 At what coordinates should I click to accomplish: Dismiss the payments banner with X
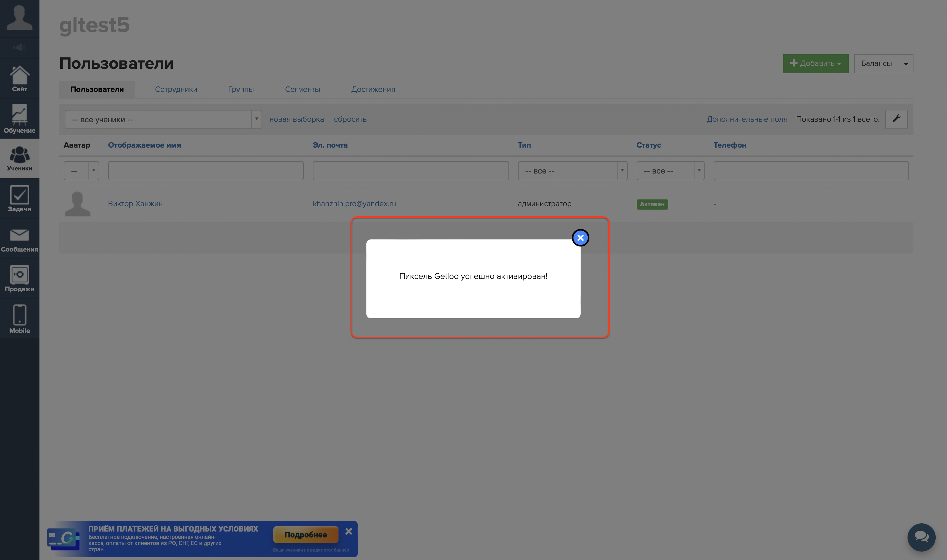coord(348,531)
